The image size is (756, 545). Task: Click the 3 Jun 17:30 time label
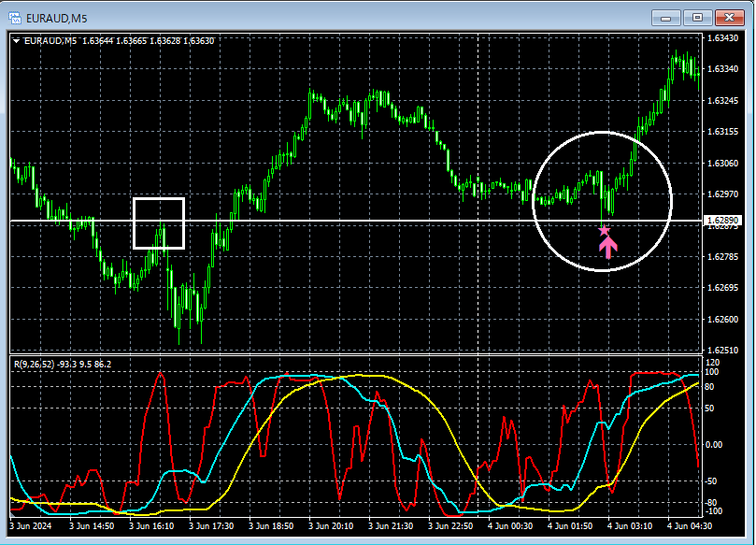tap(211, 525)
